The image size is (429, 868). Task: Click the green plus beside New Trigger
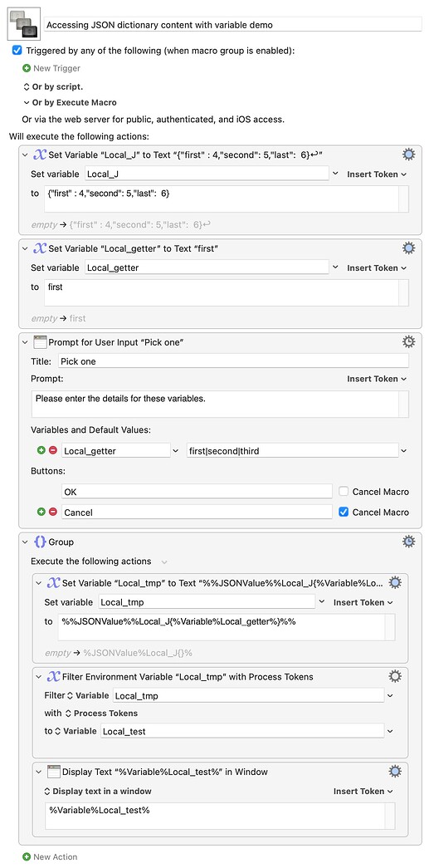(27, 68)
